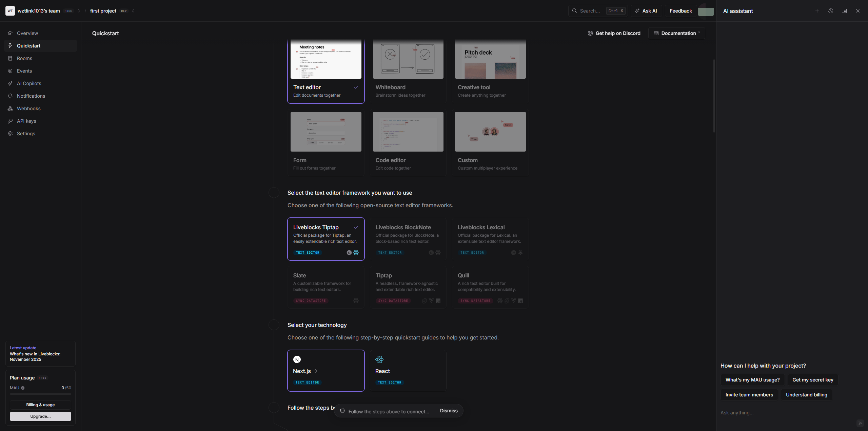Open Webhooks from the sidebar
The width and height of the screenshot is (868, 431).
(28, 109)
